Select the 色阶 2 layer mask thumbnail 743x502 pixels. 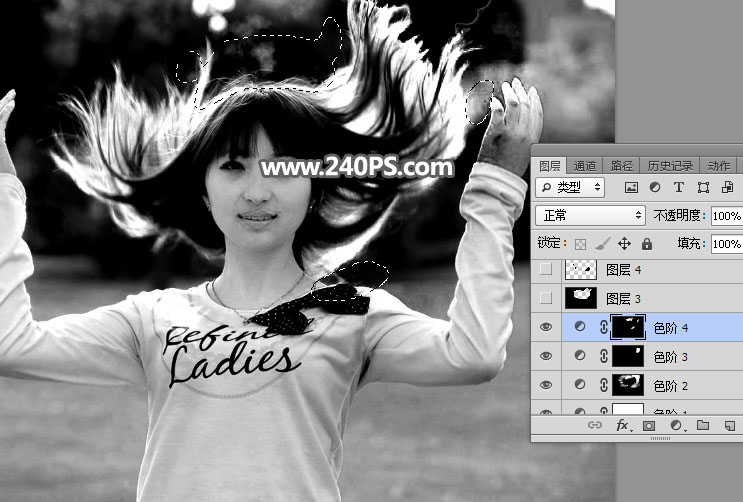tap(628, 383)
